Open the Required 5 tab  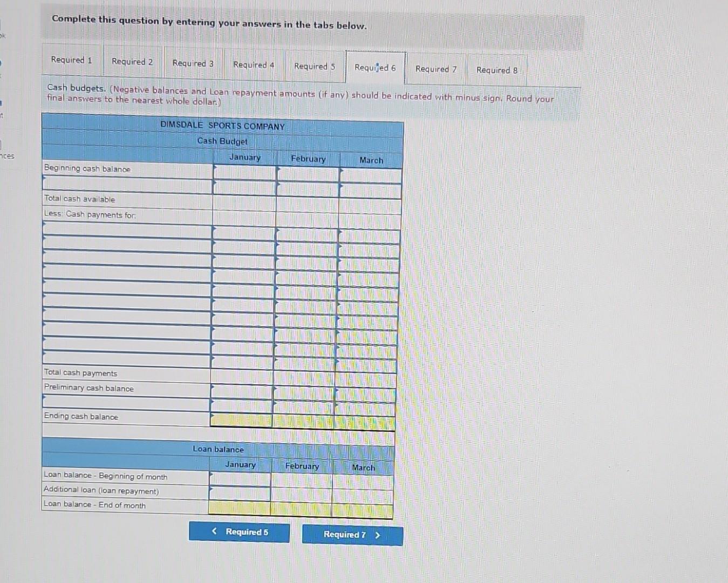coord(315,66)
